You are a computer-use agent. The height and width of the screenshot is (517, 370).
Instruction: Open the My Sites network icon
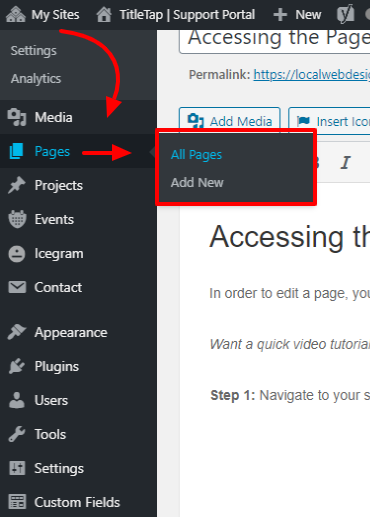pyautogui.click(x=16, y=15)
